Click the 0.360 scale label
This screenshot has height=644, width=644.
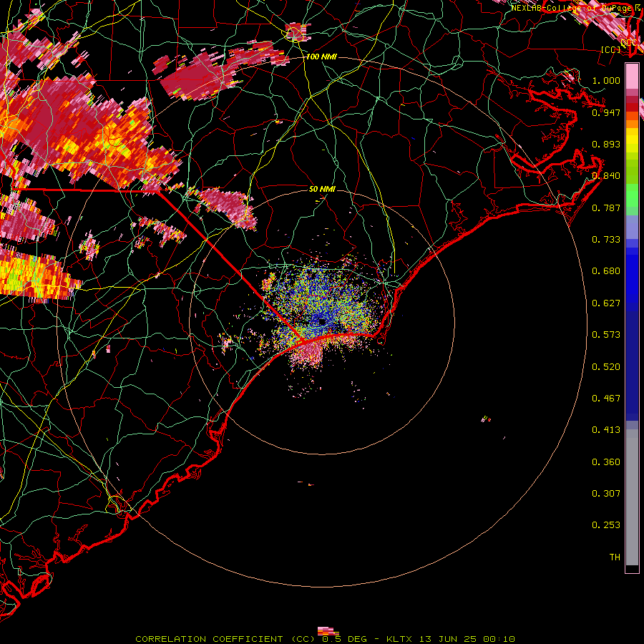coord(606,462)
